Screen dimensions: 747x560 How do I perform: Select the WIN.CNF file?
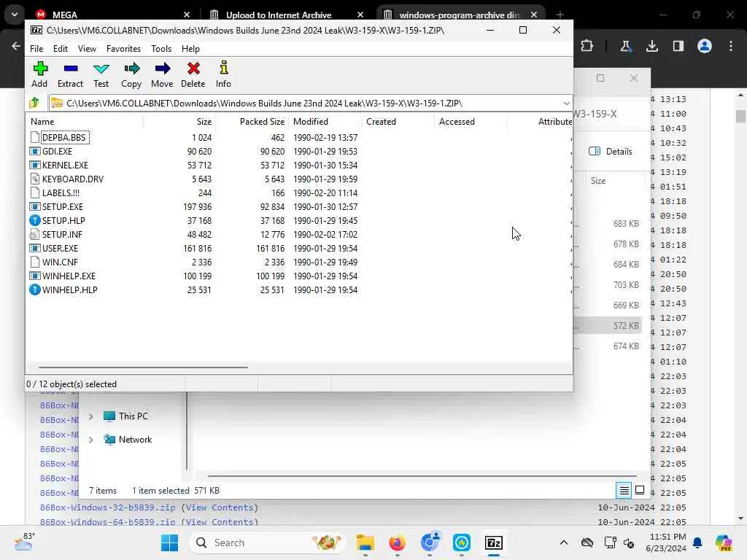coord(60,262)
